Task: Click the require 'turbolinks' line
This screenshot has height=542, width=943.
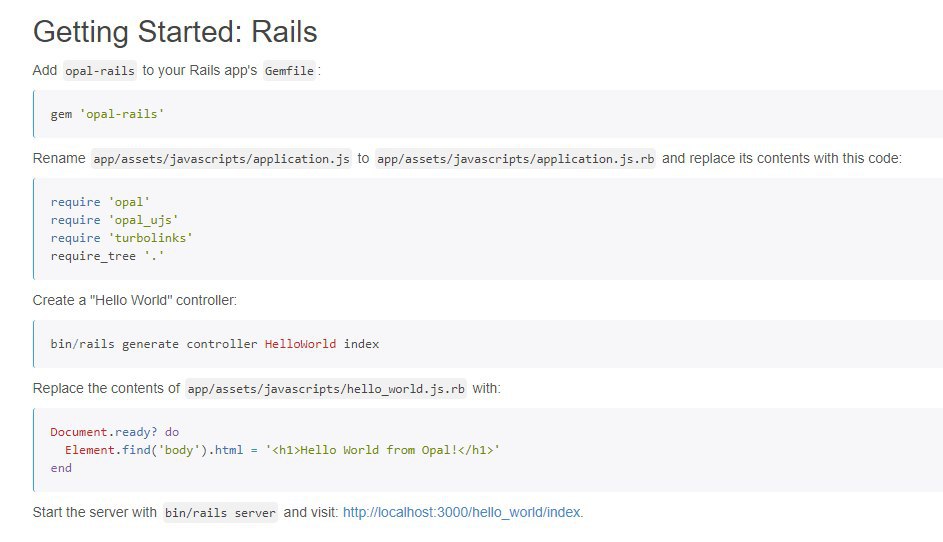Action: [x=121, y=238]
